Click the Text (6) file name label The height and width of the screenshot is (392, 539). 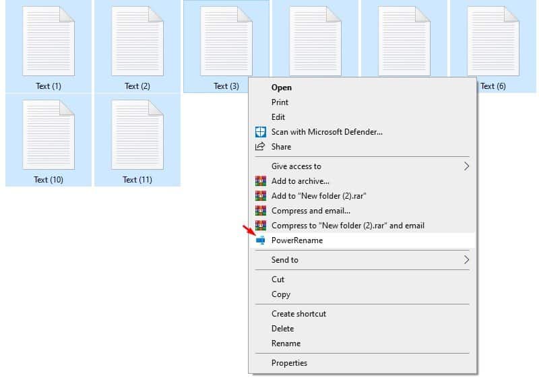point(493,86)
